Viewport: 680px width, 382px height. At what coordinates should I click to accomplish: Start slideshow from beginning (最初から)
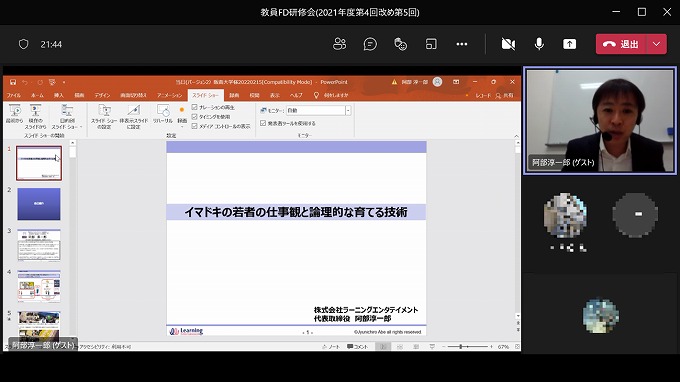[x=15, y=115]
